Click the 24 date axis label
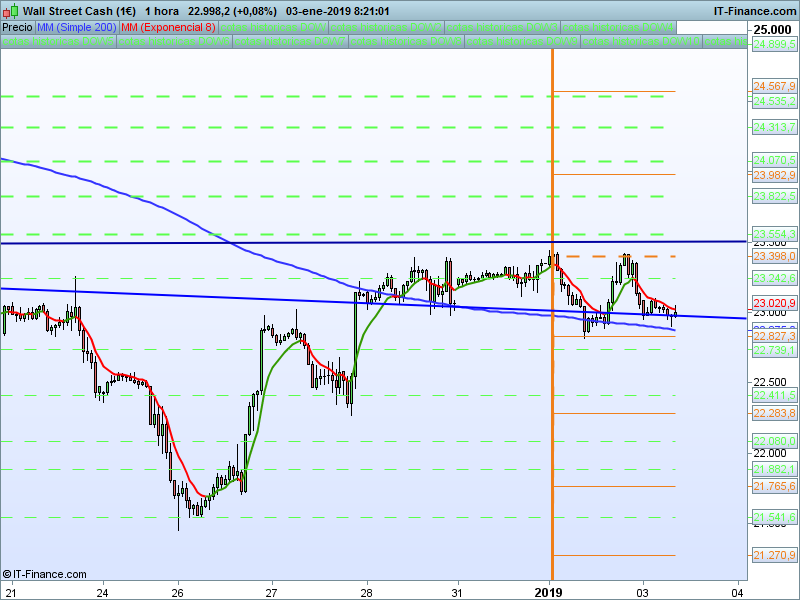The image size is (800, 600). (102, 593)
